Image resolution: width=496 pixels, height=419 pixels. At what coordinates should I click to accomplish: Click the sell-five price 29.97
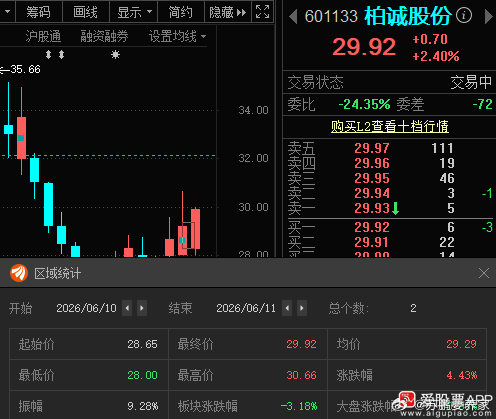pyautogui.click(x=372, y=148)
